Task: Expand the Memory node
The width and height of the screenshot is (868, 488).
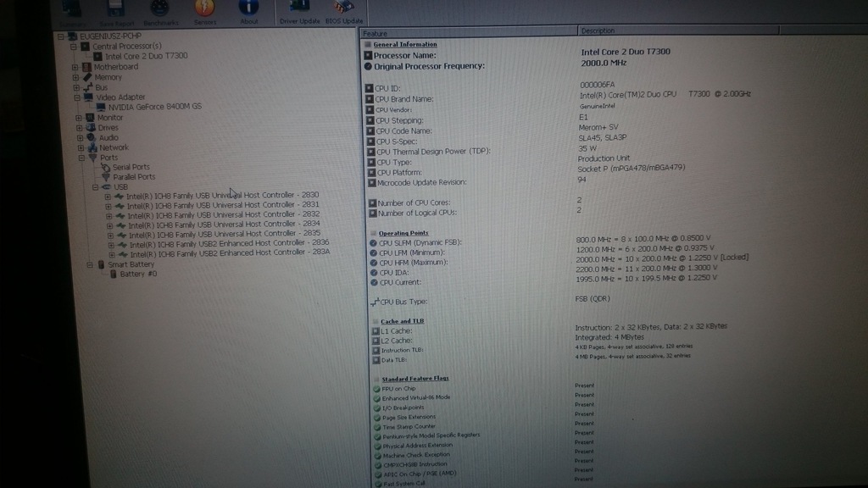Action: (75, 77)
